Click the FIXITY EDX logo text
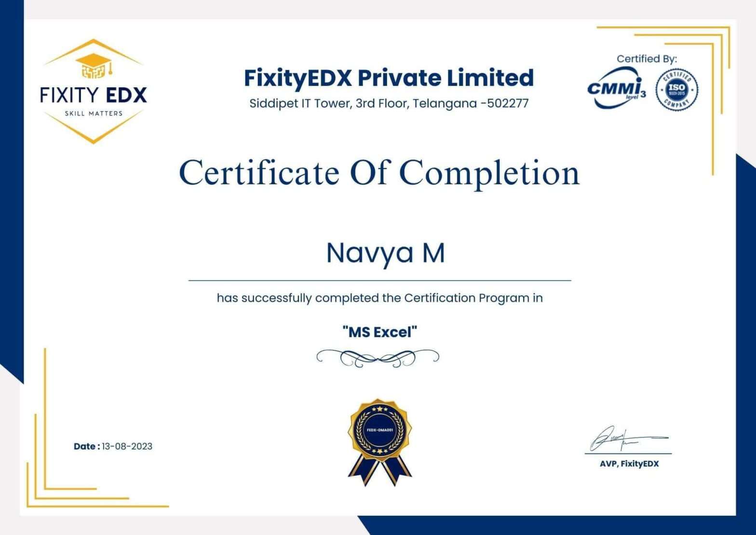 coord(93,95)
